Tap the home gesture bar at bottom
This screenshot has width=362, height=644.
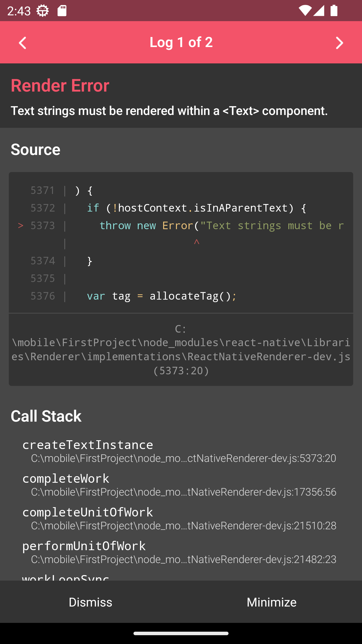[x=181, y=633]
